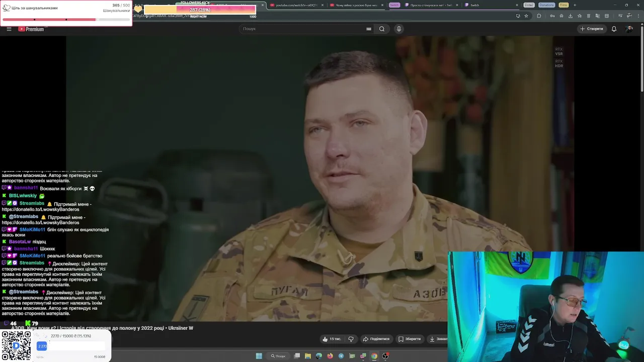Viewport: 644px width, 362px height.
Task: Open taskbar Пошук search box
Action: coord(278,356)
